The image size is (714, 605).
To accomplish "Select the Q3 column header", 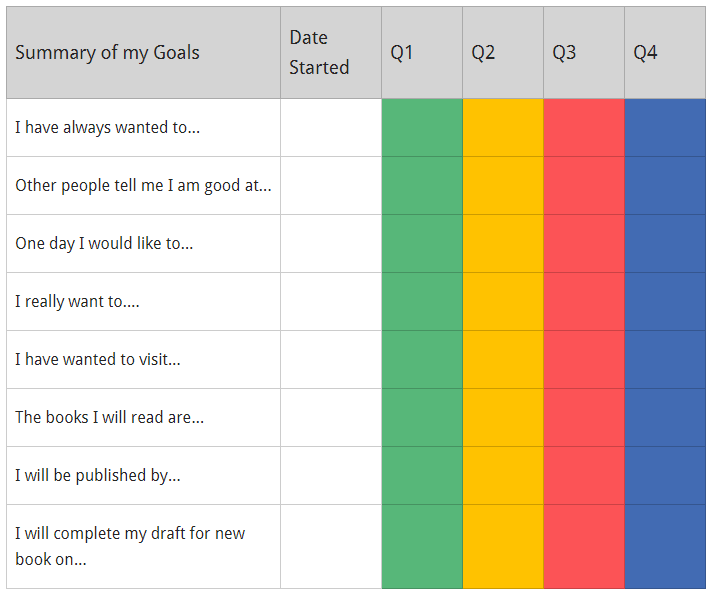I will [x=584, y=52].
